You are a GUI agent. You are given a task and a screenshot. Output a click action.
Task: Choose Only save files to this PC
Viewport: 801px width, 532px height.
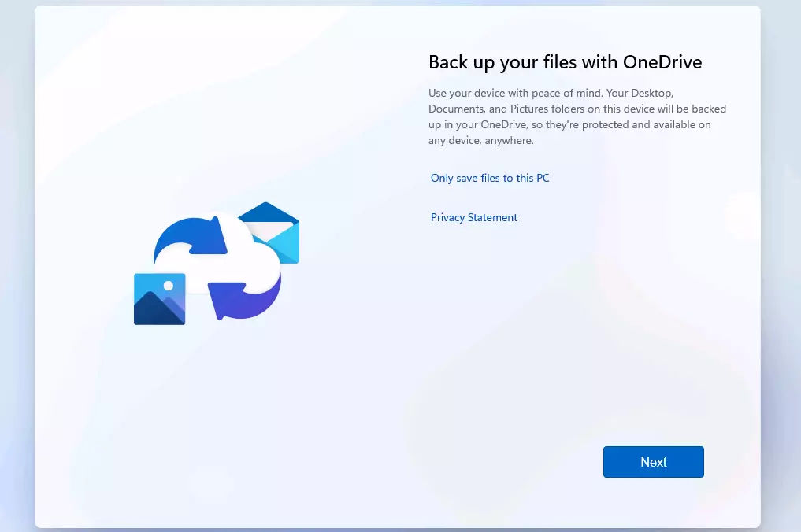490,178
